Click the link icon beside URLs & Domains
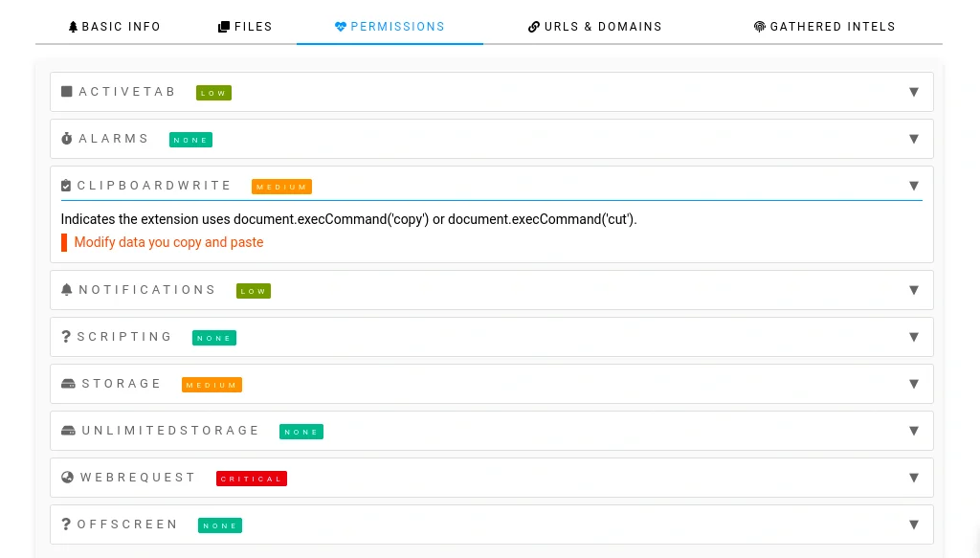Viewport: 980px width, 558px height. coord(534,27)
